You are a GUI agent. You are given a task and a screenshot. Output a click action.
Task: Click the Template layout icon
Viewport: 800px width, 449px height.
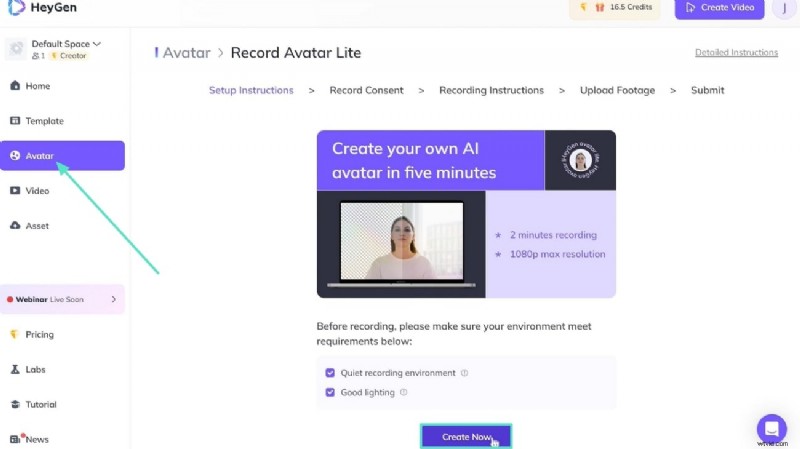(15, 120)
